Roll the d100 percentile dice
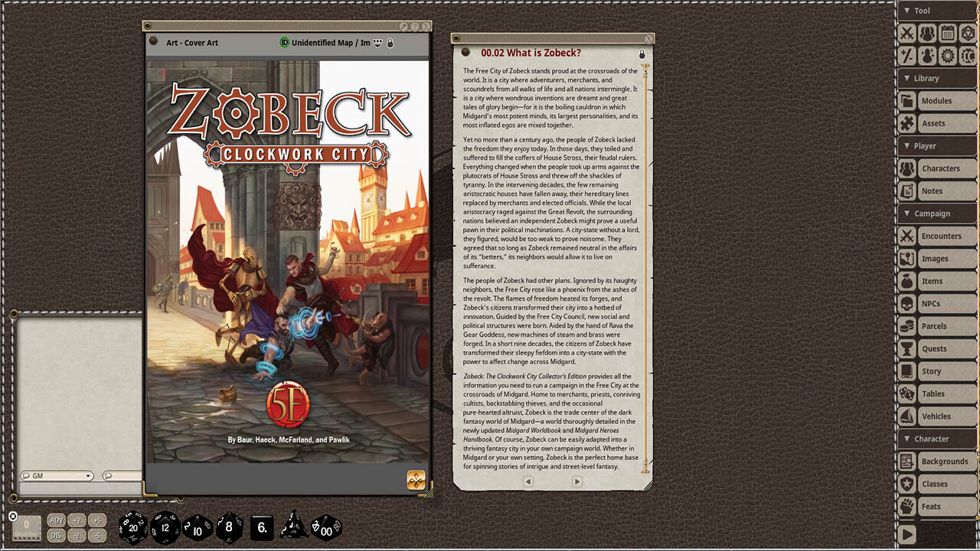 327,527
